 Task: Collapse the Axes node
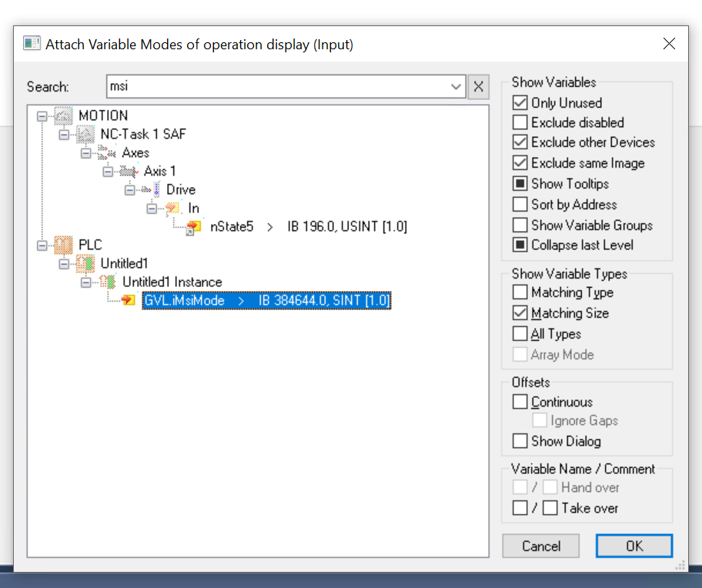pos(86,153)
